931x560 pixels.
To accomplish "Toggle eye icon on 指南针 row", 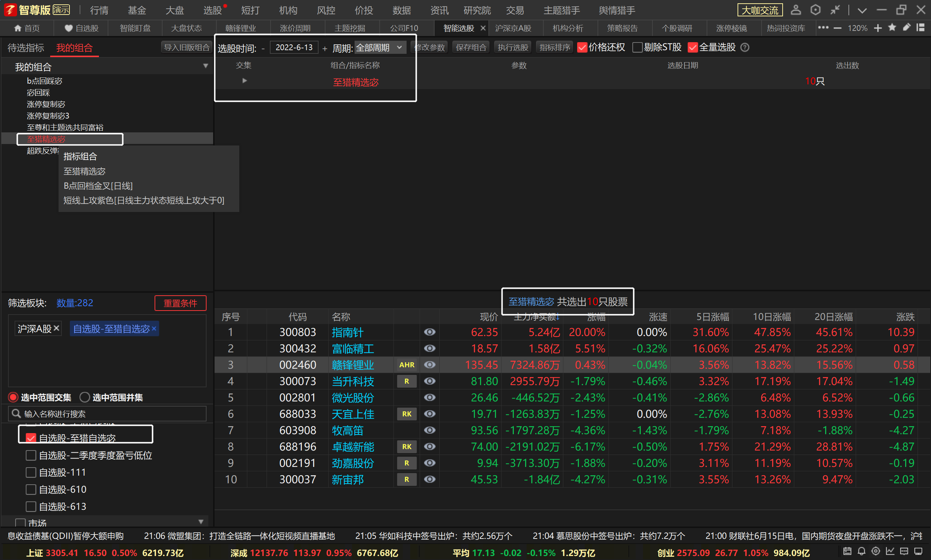I will click(x=429, y=332).
